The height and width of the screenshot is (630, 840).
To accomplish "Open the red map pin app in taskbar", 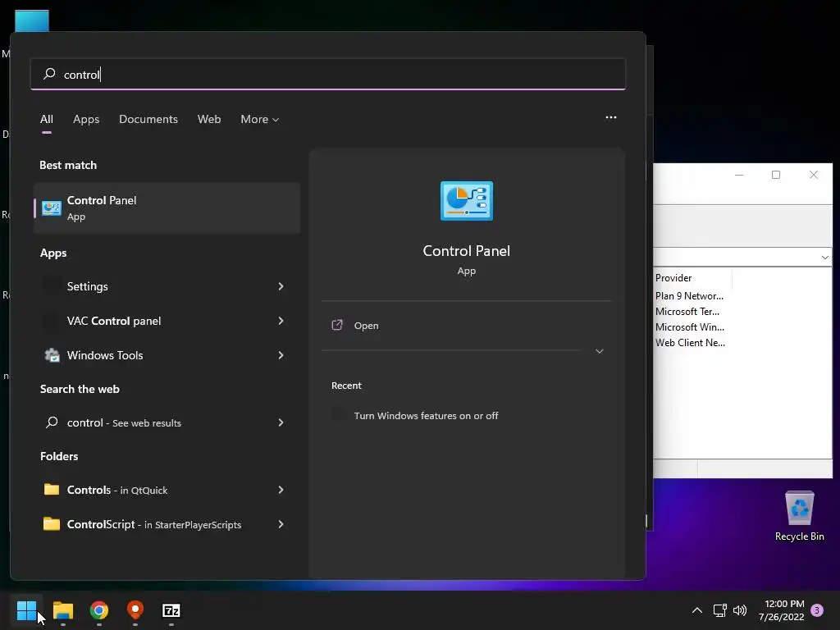I will click(135, 610).
